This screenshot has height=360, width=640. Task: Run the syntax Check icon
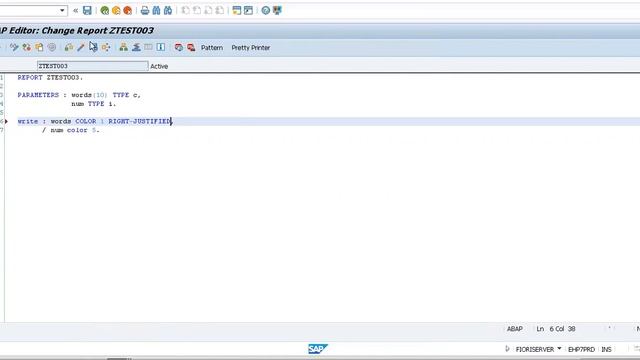(x=69, y=48)
